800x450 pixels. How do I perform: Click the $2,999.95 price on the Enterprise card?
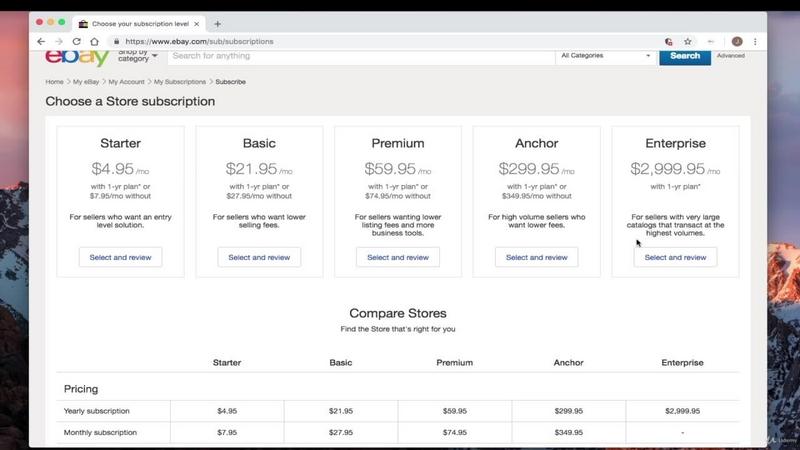(x=667, y=168)
